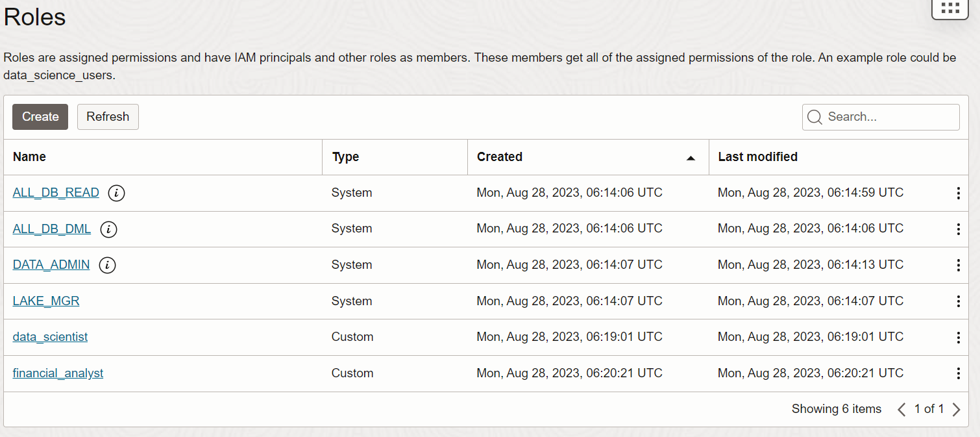Image resolution: width=980 pixels, height=437 pixels.
Task: Click three-dot icon on ALL_DB_READ row
Action: click(x=959, y=193)
